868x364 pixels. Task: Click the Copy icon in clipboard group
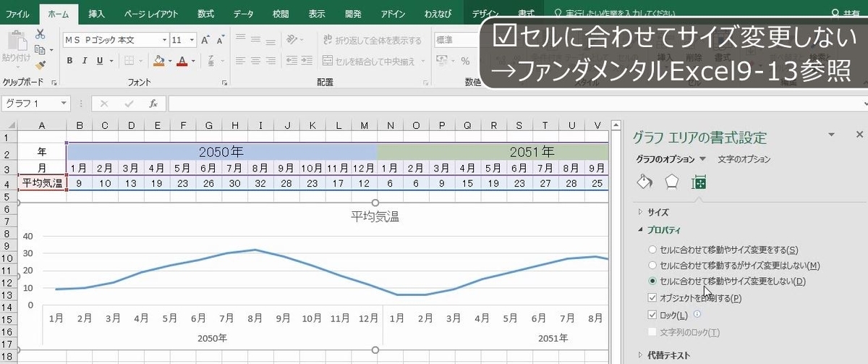40,49
